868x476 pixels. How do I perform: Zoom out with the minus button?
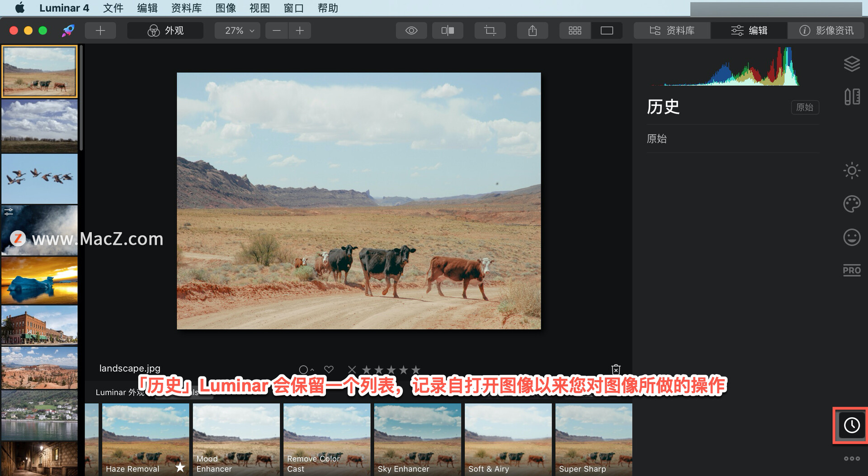click(x=277, y=30)
